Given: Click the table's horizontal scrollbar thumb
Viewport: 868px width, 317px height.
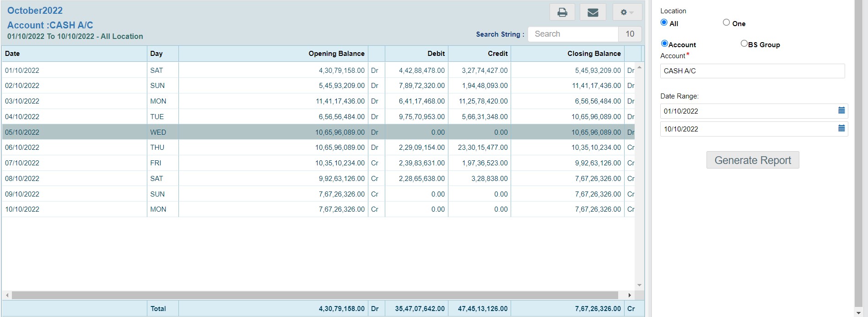Looking at the screenshot, I should coord(315,295).
